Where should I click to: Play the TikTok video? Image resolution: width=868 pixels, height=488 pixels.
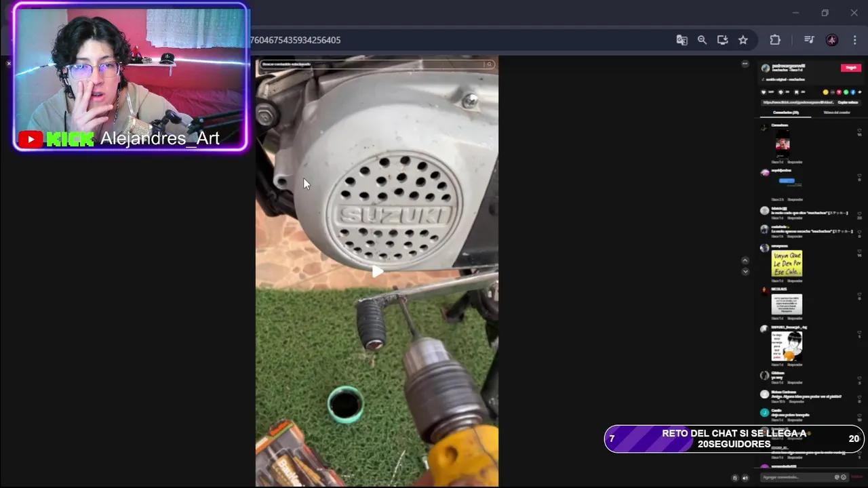pyautogui.click(x=377, y=271)
